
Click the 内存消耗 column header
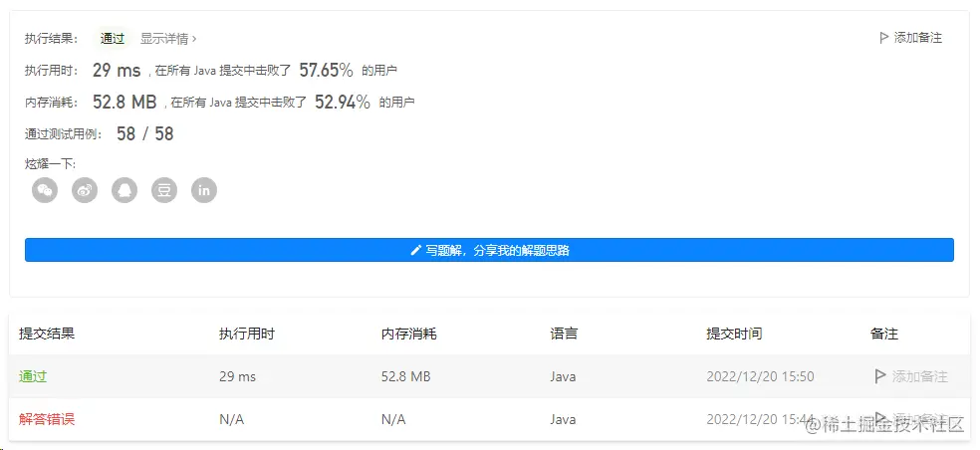(408, 334)
